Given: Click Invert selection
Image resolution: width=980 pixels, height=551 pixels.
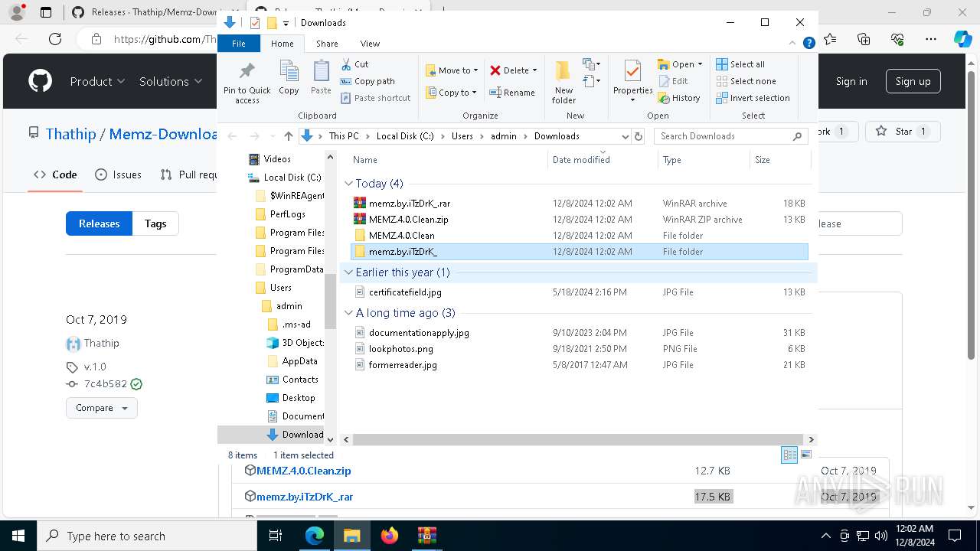Looking at the screenshot, I should [x=753, y=98].
